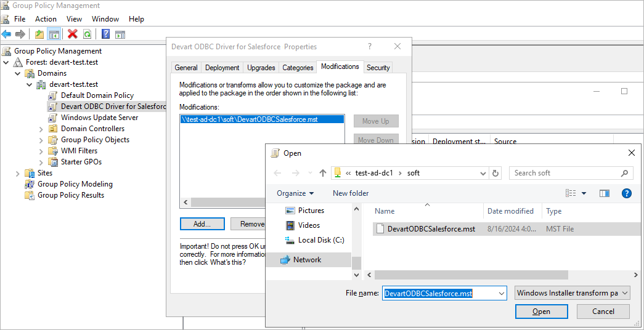Open the address bar history dropdown
This screenshot has height=330, width=644.
tap(483, 173)
